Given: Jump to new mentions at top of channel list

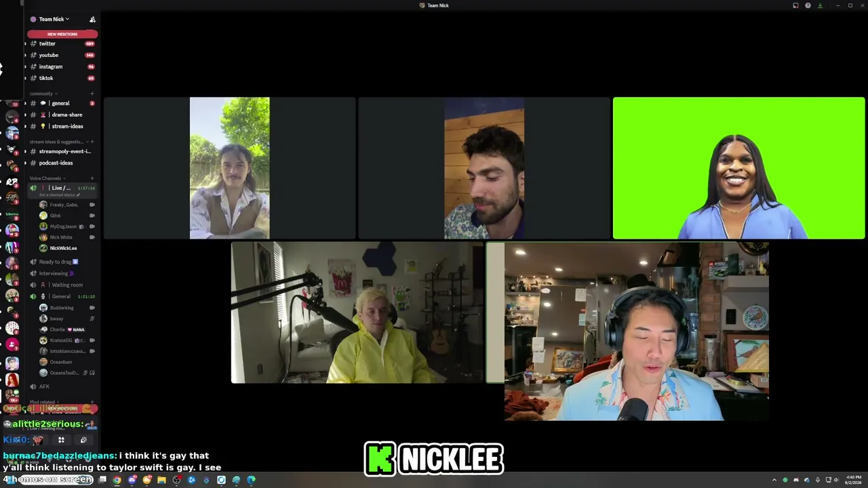Looking at the screenshot, I should [62, 34].
